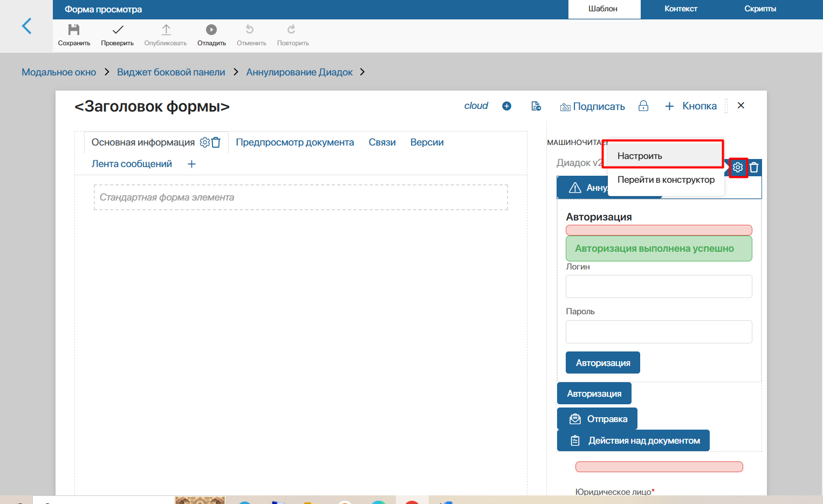Open settings gear of Основная информация tab

[x=204, y=142]
